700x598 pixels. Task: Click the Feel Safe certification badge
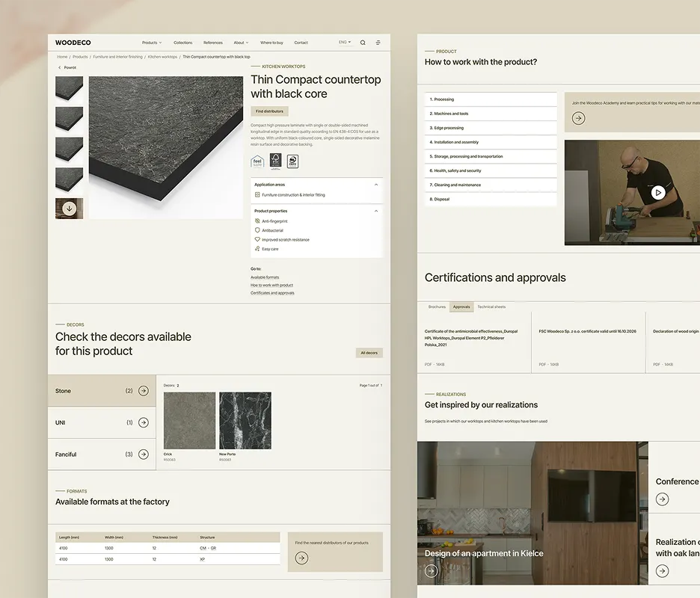(257, 161)
